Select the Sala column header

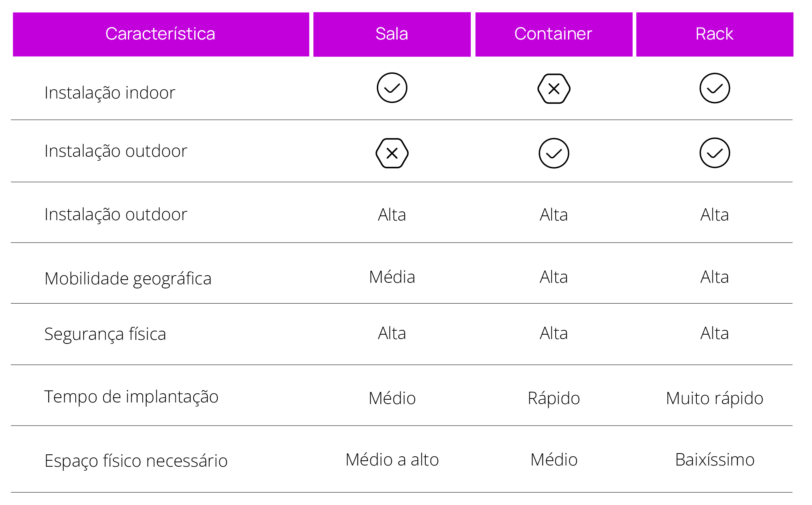tap(392, 34)
